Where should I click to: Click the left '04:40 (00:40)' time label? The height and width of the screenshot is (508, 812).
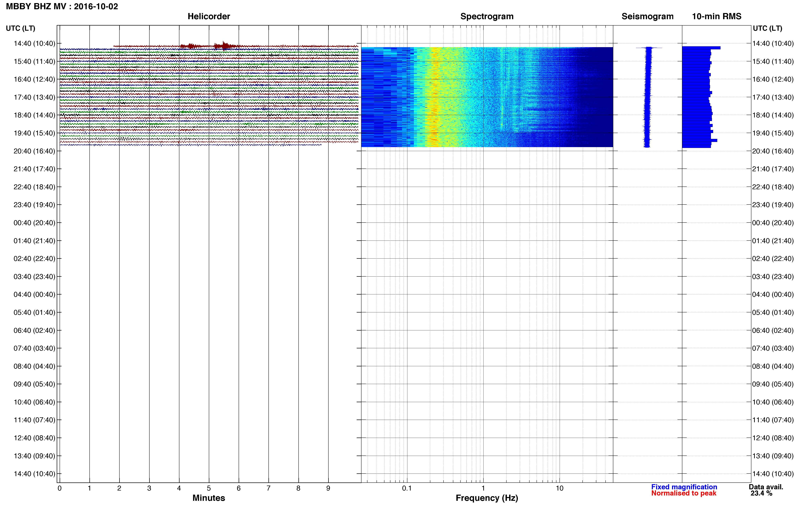pyautogui.click(x=34, y=294)
